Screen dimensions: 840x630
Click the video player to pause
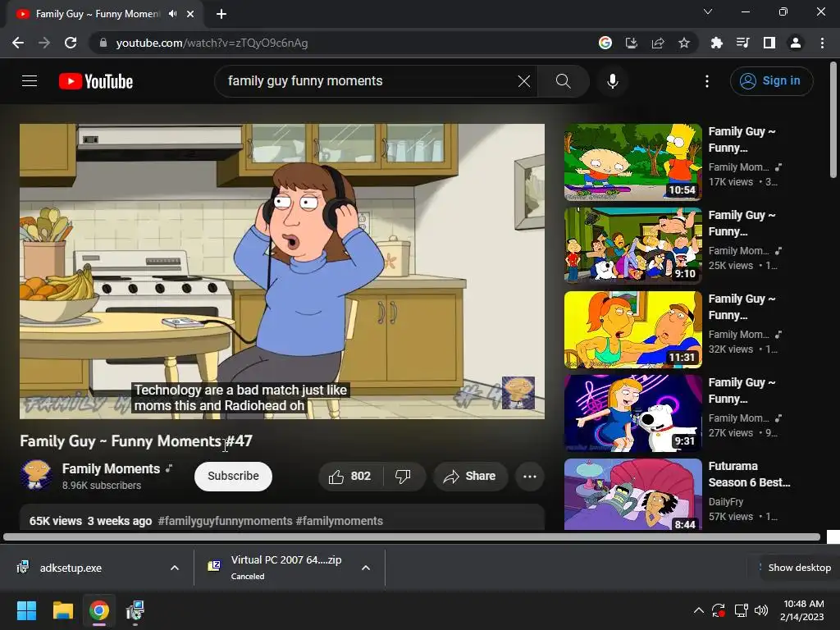[x=282, y=271]
